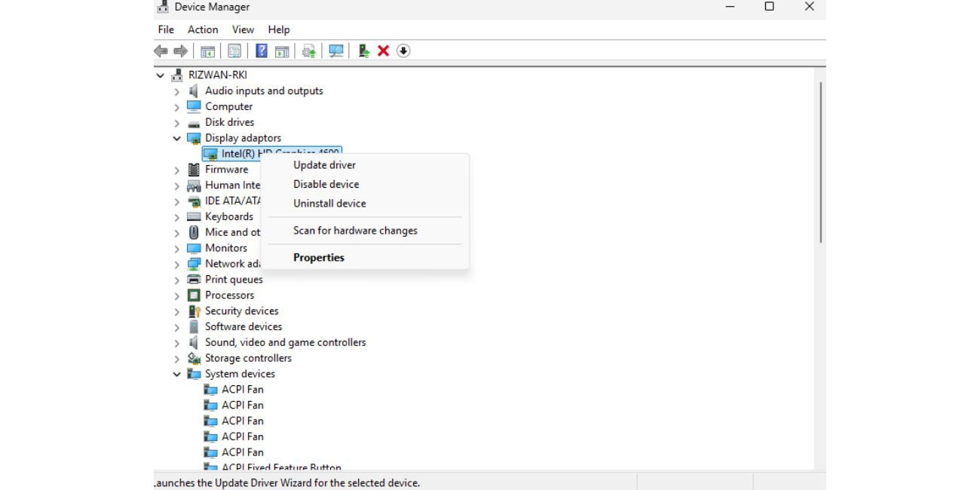Open the Action menu
This screenshot has height=490, width=980.
pos(203,29)
